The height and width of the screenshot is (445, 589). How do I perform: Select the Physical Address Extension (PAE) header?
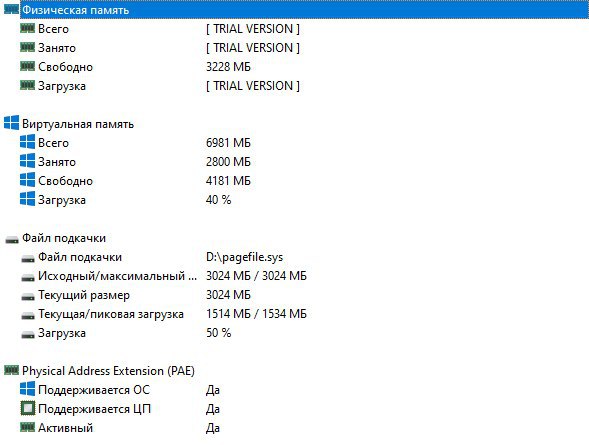point(108,371)
